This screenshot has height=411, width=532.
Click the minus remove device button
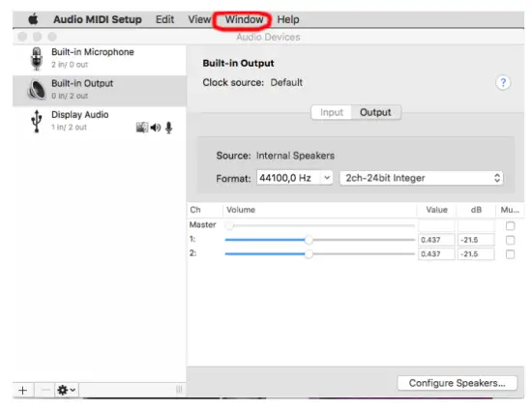44,391
